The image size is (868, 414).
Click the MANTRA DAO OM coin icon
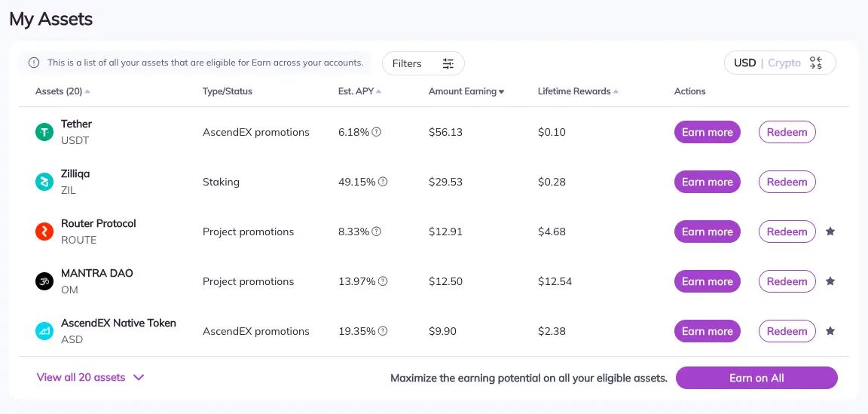click(x=44, y=281)
